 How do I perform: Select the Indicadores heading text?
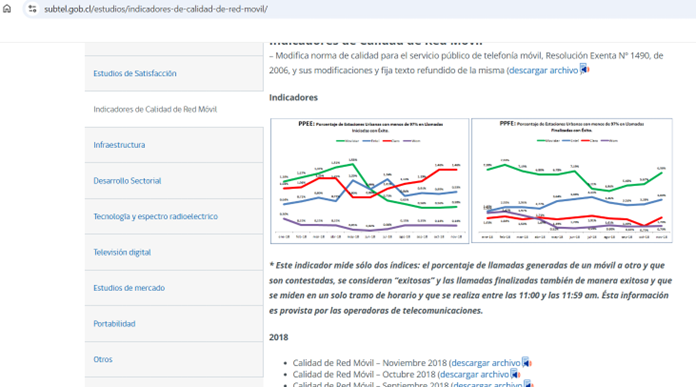293,97
